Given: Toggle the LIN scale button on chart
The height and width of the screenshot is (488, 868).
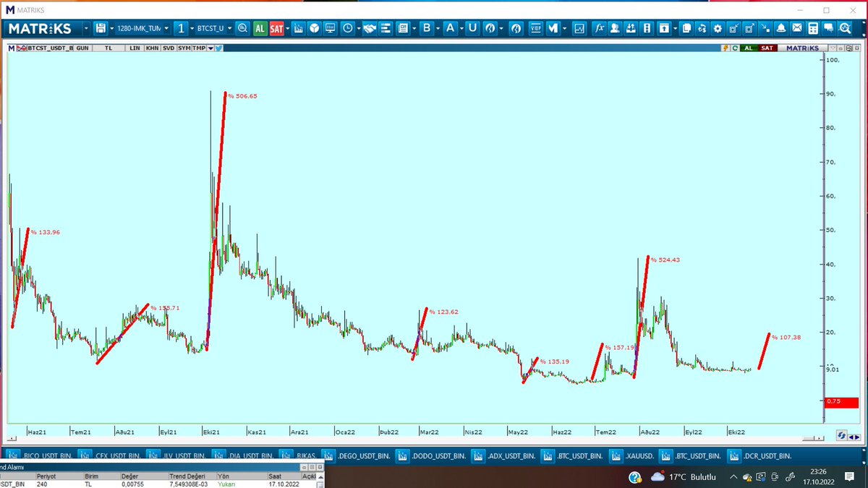Looking at the screenshot, I should pos(135,48).
